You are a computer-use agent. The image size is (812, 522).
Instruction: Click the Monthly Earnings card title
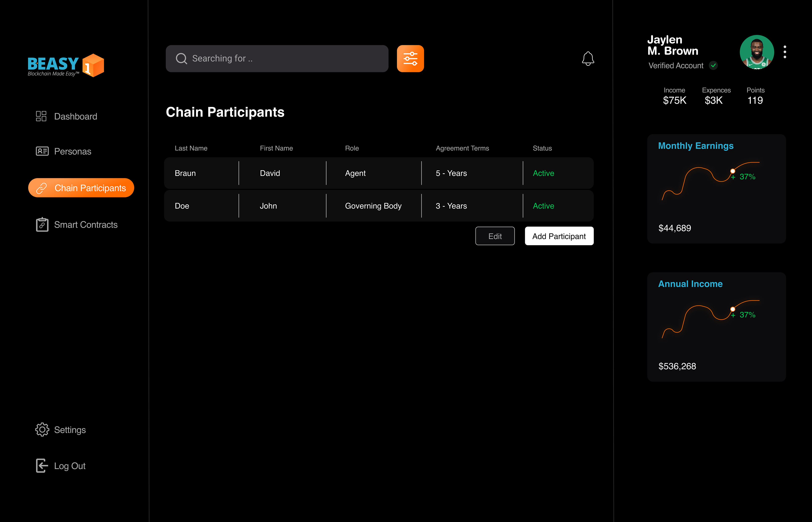click(x=696, y=146)
